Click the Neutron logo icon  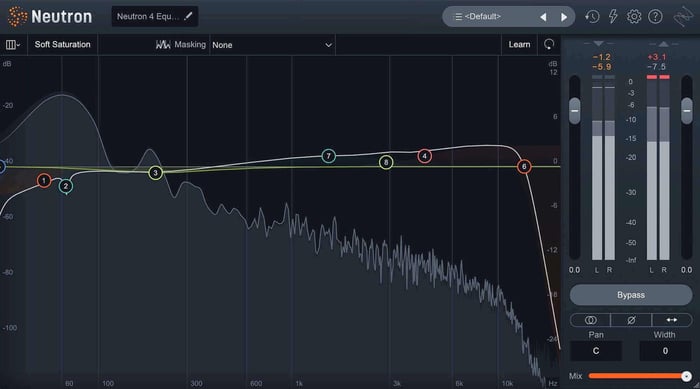click(17, 17)
